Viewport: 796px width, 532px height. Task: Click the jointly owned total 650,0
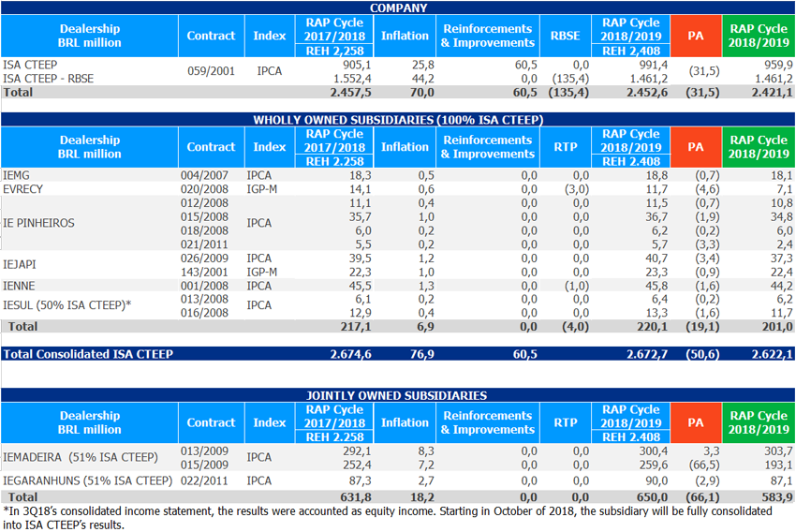(x=653, y=497)
